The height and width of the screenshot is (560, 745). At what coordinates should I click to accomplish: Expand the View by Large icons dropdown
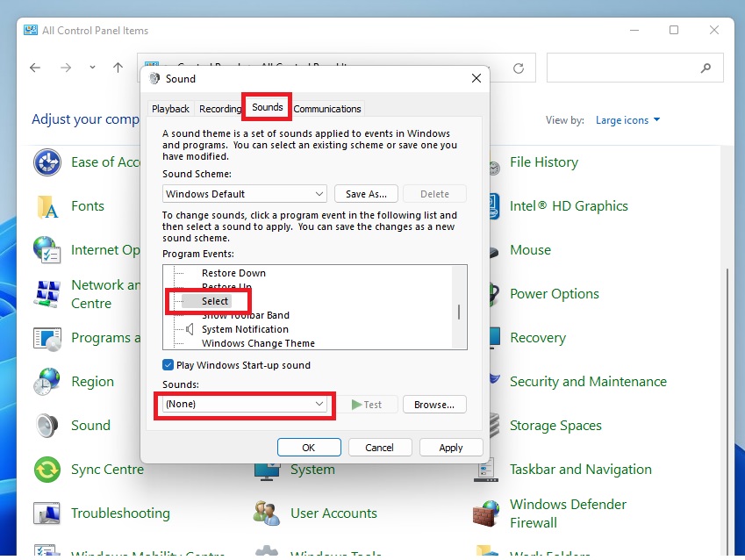(x=627, y=120)
